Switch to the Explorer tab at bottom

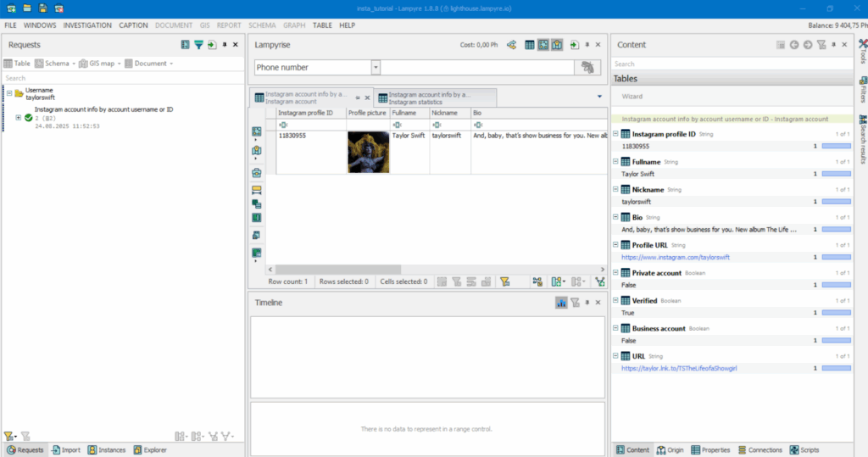150,450
